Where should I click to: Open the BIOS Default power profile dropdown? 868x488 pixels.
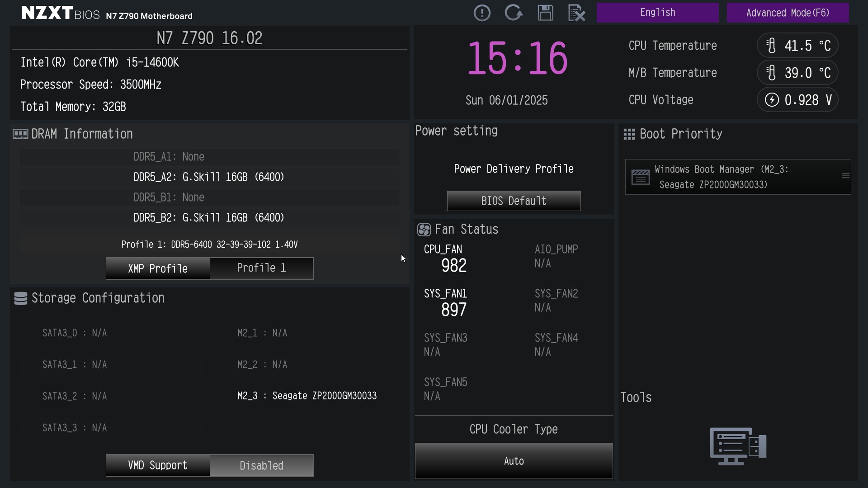click(x=514, y=201)
